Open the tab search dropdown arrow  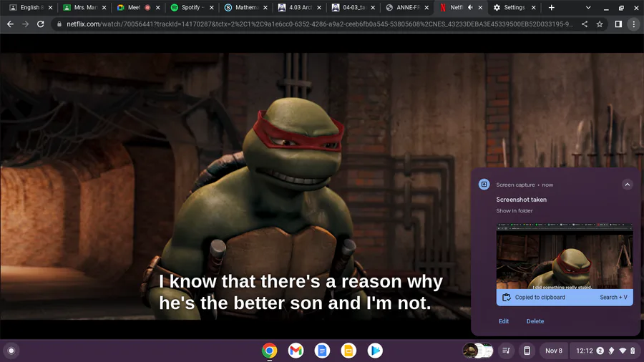coord(588,7)
